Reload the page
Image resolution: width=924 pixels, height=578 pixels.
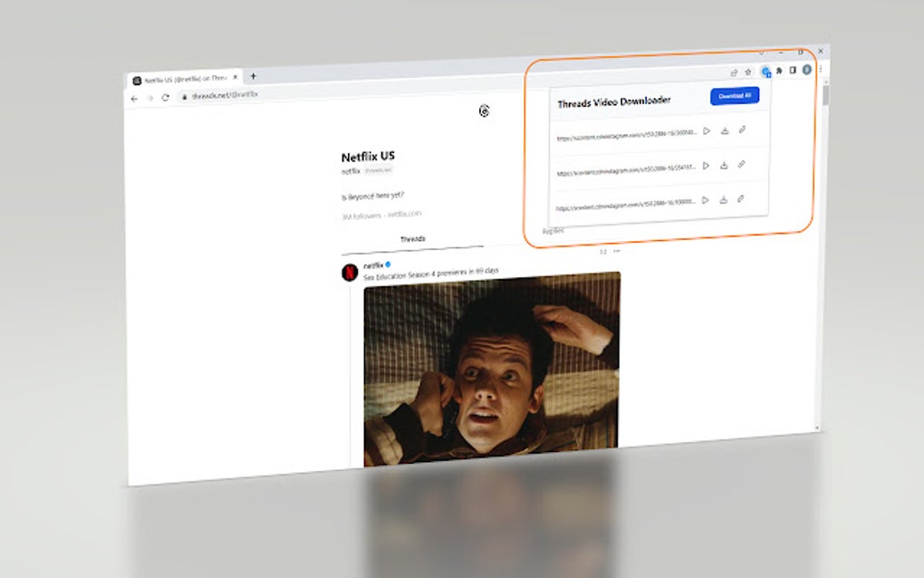point(166,97)
